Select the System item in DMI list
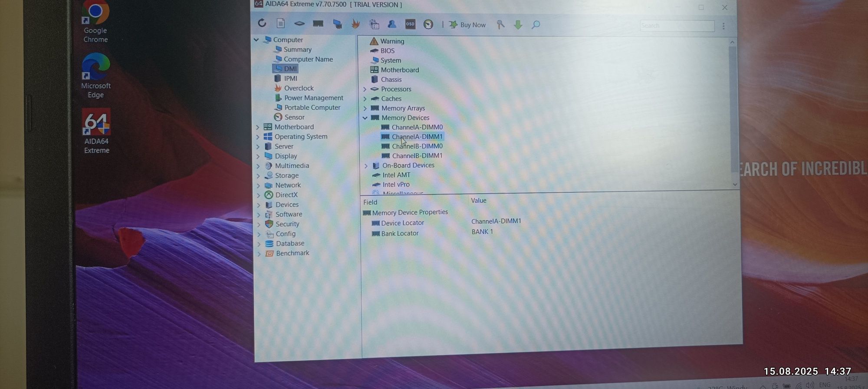Viewport: 868px width, 389px height. pyautogui.click(x=391, y=60)
